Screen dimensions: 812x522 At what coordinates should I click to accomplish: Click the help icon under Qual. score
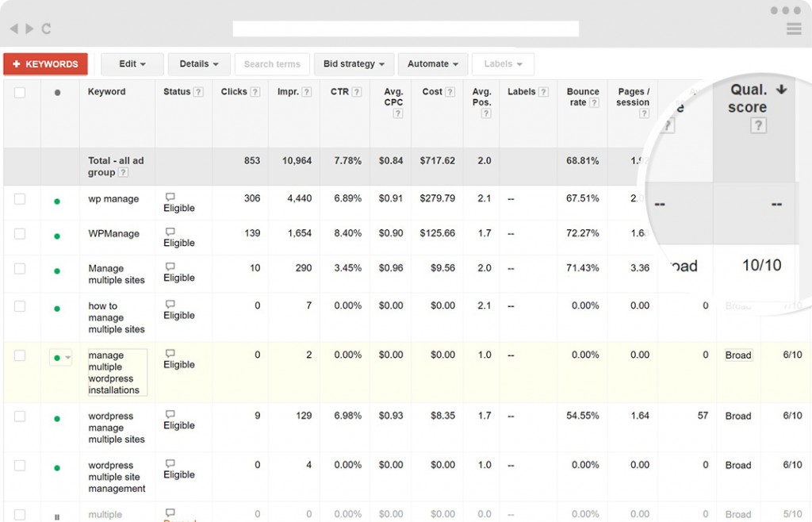[x=758, y=126]
